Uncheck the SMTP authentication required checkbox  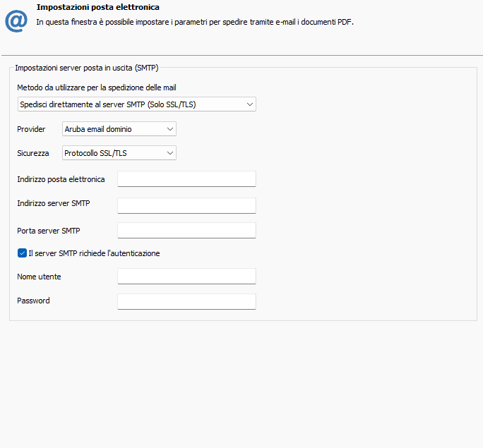tap(23, 253)
